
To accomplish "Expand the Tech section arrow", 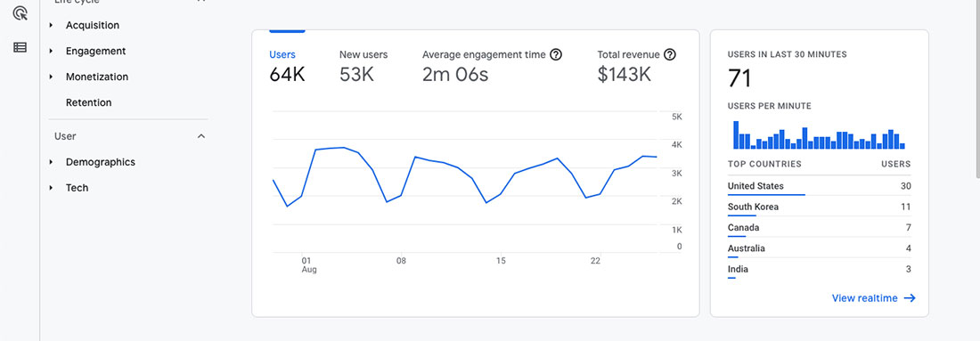I will [x=52, y=187].
